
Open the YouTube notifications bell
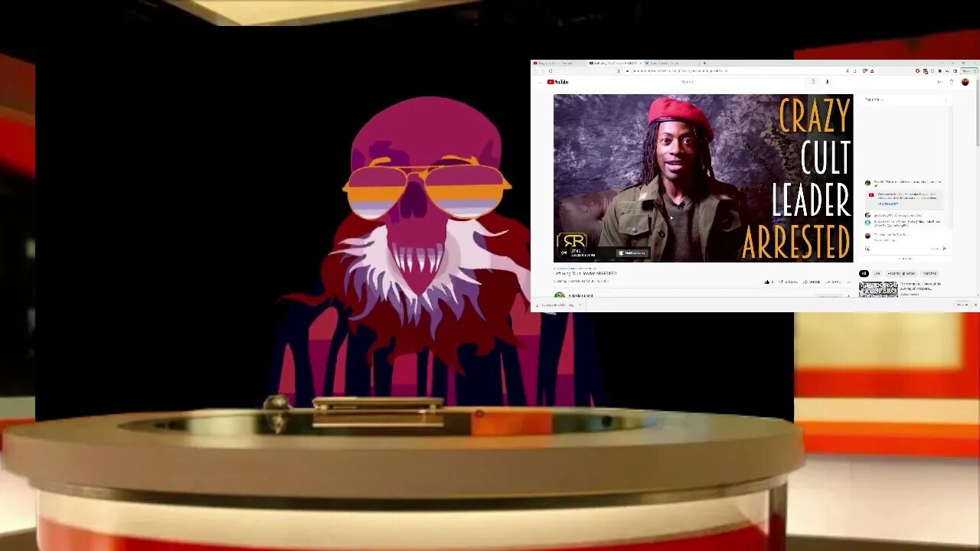click(x=952, y=82)
